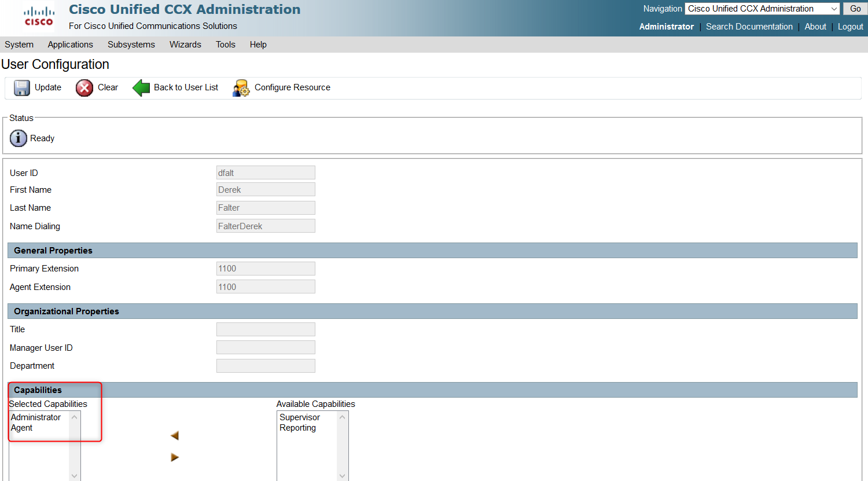Click the Title input field
The image size is (868, 481).
click(x=266, y=329)
